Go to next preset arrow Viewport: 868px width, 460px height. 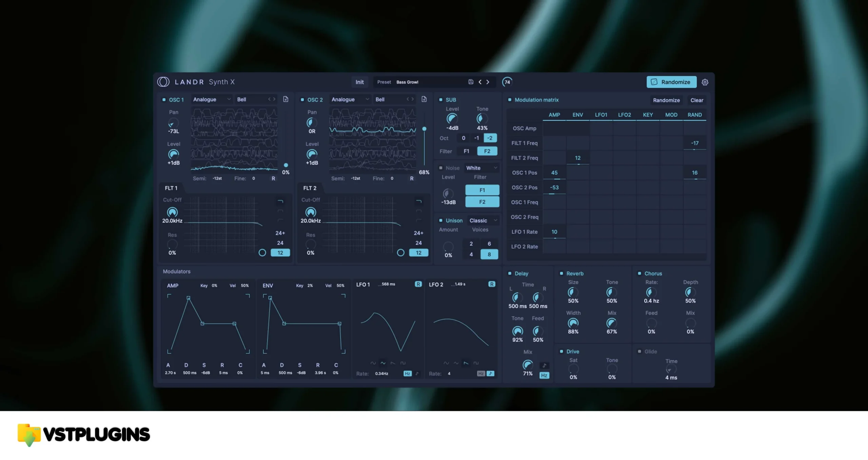click(488, 82)
